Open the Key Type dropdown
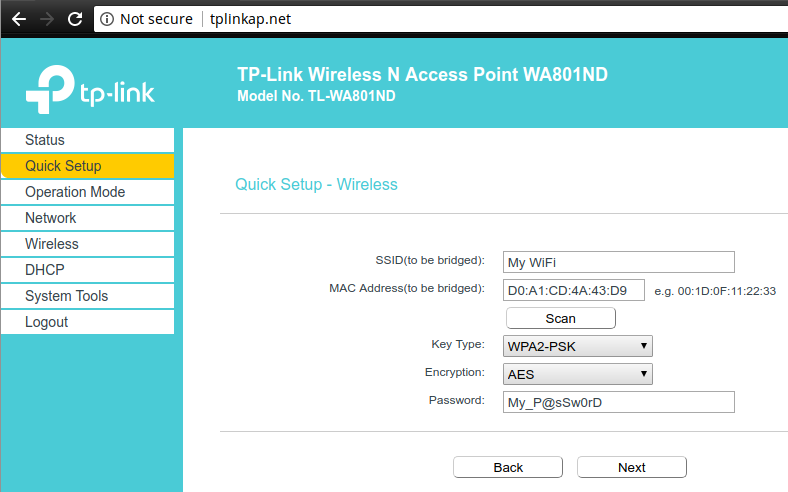 tap(577, 346)
